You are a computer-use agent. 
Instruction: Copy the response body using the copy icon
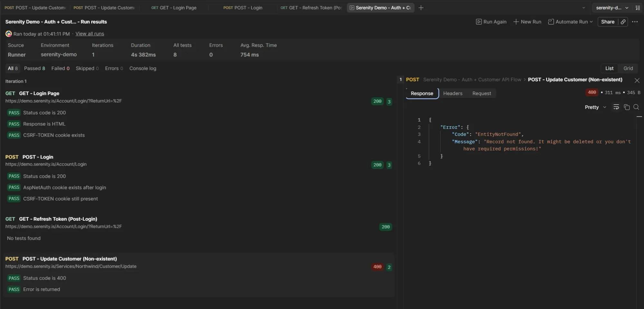tap(627, 107)
